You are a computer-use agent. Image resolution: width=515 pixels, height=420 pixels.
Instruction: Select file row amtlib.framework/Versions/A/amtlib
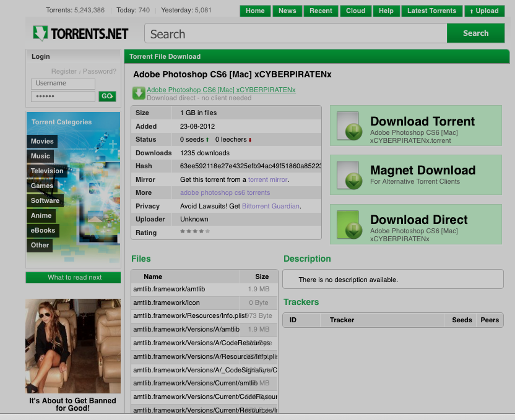point(204,329)
